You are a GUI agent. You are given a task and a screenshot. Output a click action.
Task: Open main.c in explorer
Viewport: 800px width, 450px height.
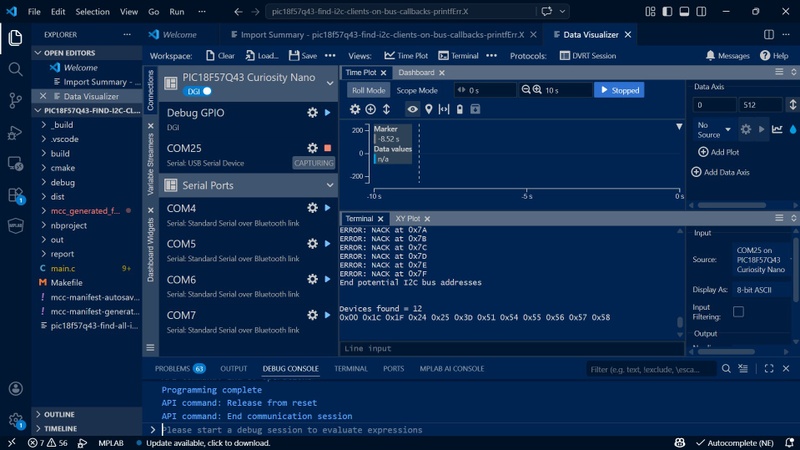(63, 268)
